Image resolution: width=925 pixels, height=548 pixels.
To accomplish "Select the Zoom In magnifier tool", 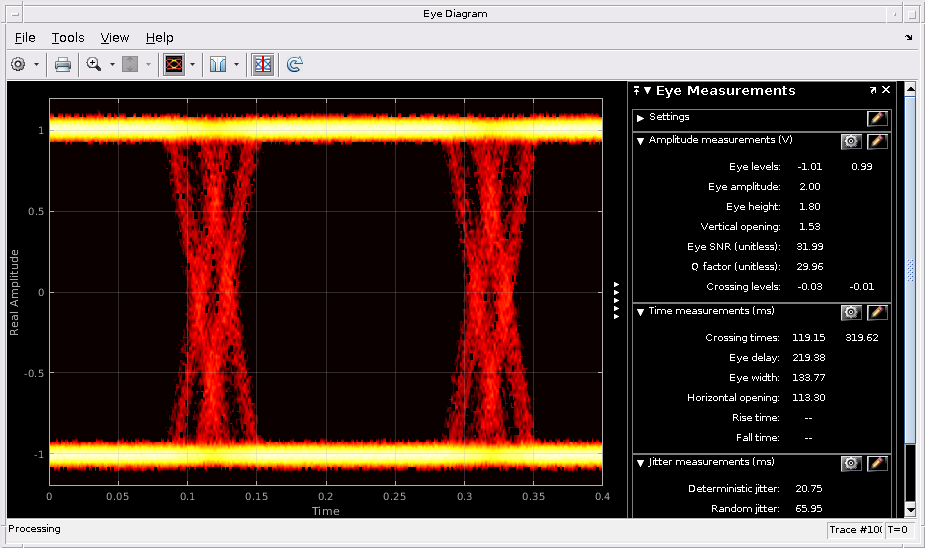I will 94,64.
